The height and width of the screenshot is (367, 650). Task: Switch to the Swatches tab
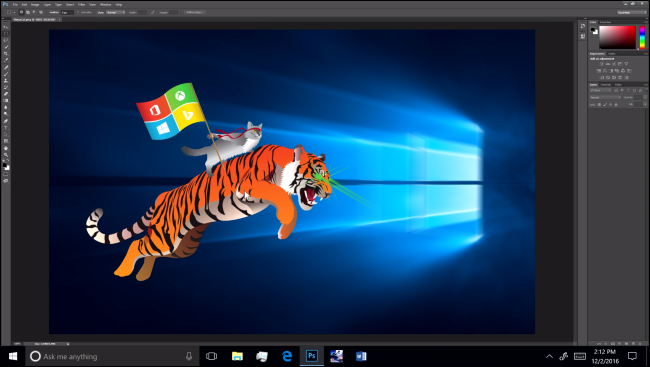tap(605, 22)
